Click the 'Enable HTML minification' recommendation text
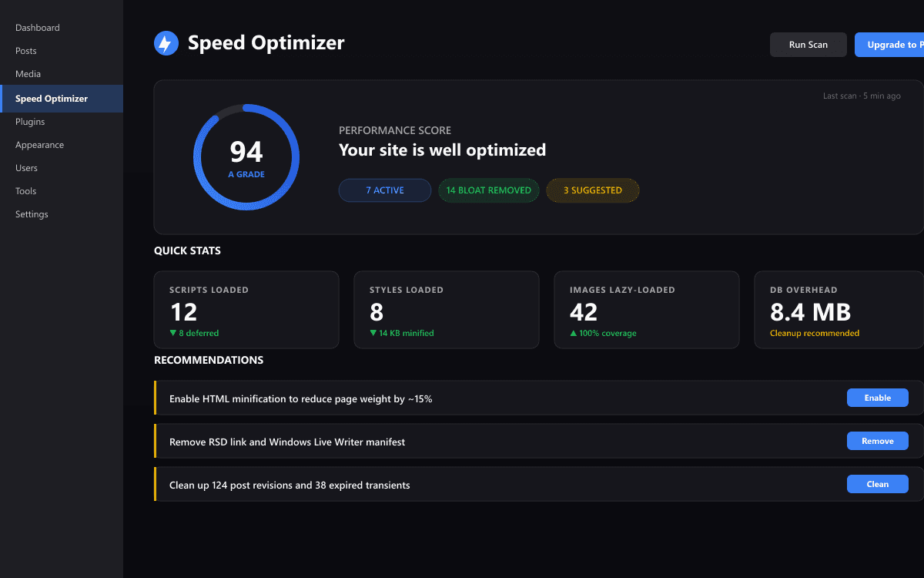Viewport: 924px width, 578px height. pos(301,399)
